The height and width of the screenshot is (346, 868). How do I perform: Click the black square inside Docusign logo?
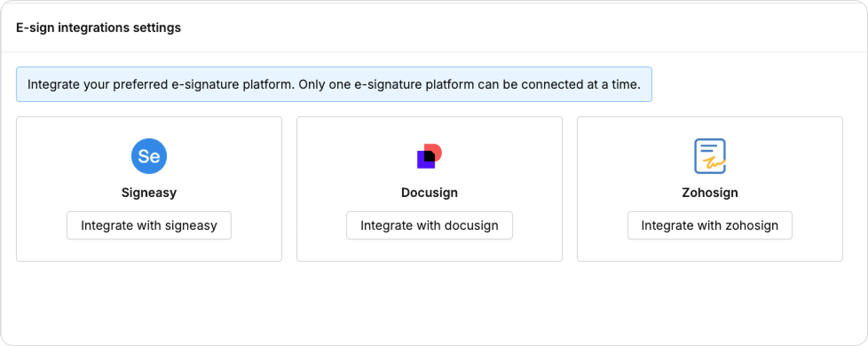430,155
